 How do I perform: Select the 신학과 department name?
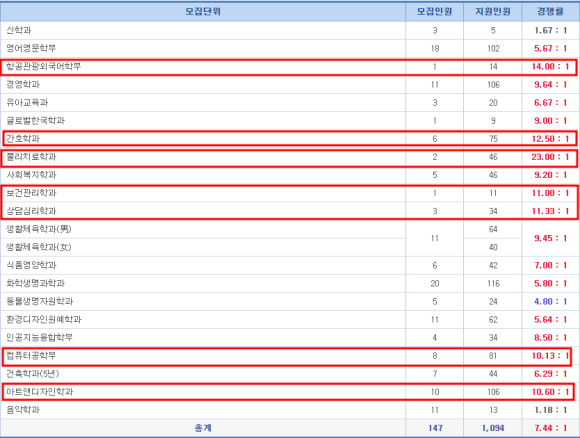(19, 30)
